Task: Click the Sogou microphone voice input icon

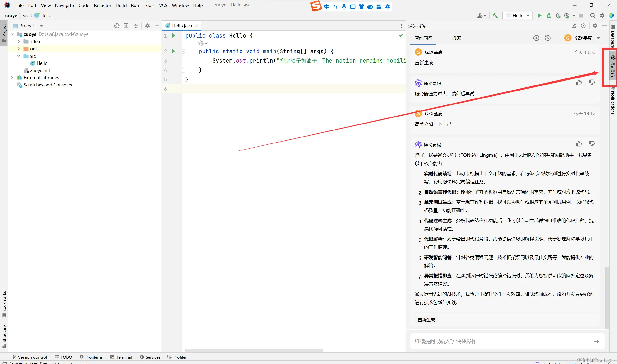Action: 344,7
